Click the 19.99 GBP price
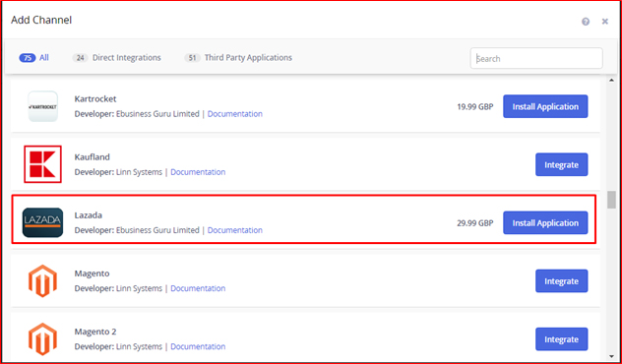The image size is (622, 364). tap(474, 106)
